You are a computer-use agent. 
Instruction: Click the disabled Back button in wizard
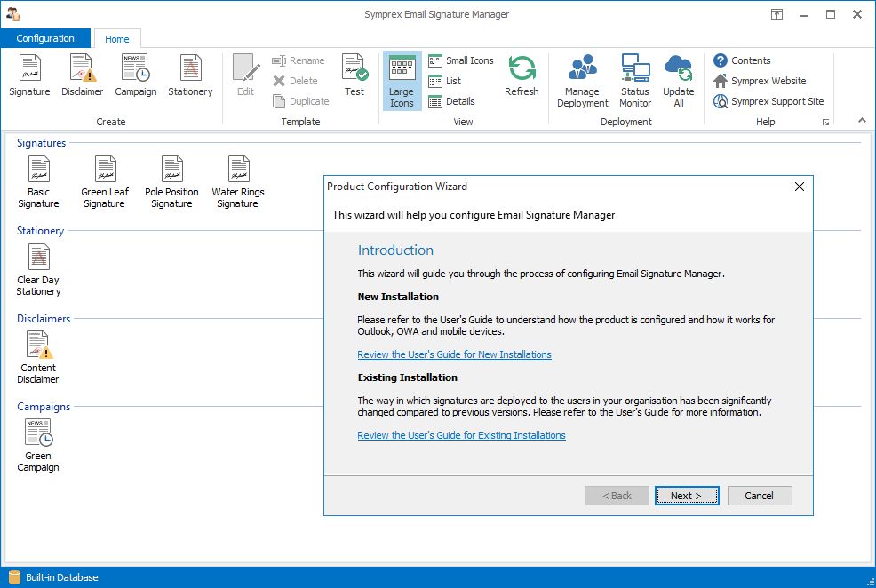point(617,496)
